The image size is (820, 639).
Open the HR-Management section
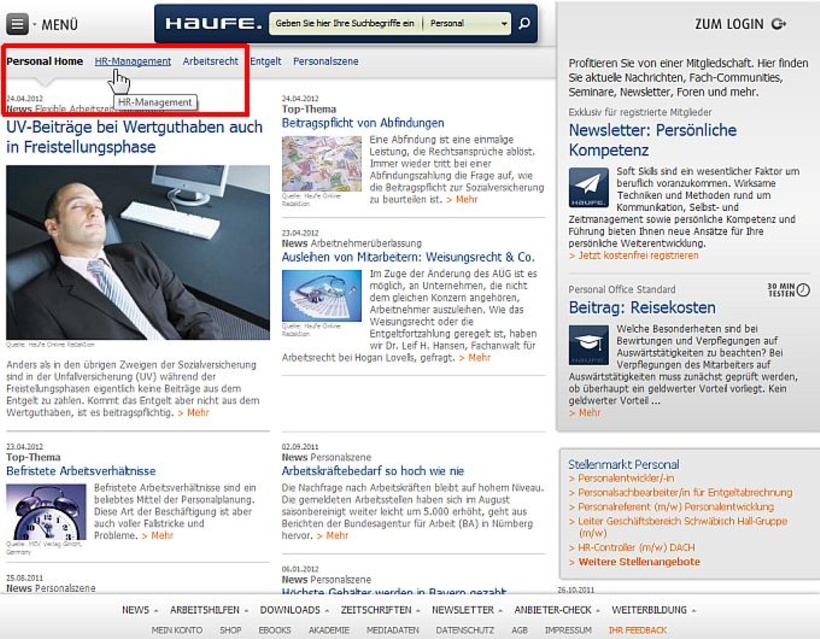[x=131, y=61]
